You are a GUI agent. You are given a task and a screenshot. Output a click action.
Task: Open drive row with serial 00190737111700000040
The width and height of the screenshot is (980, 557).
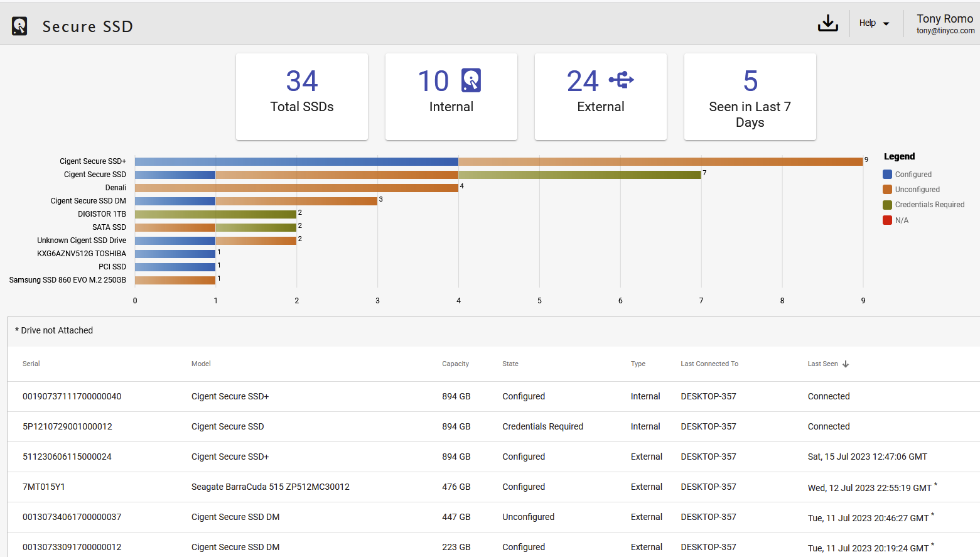[x=72, y=397]
